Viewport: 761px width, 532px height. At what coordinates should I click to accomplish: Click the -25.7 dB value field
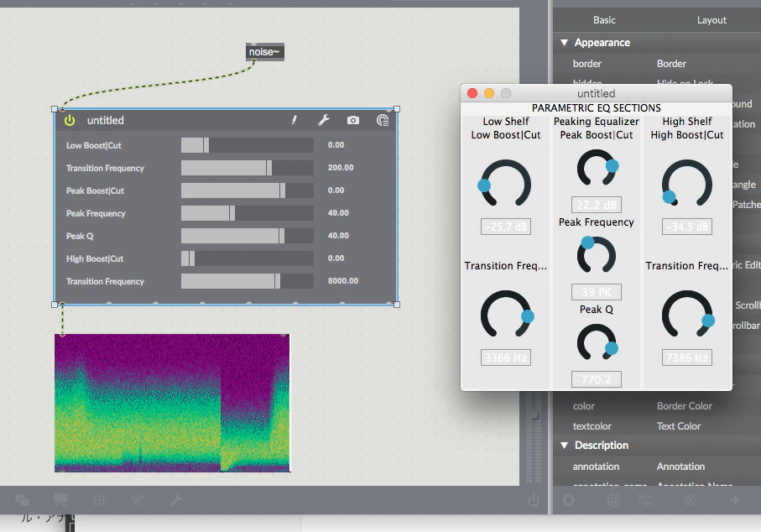pyautogui.click(x=506, y=227)
